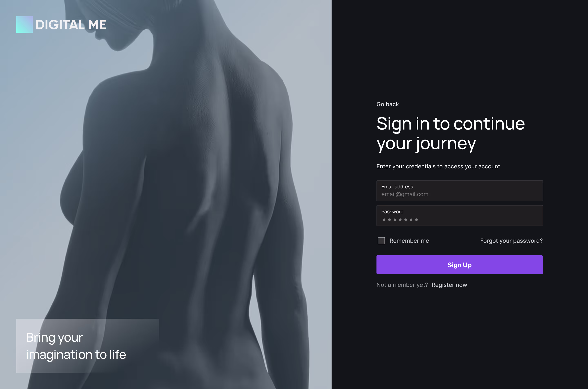This screenshot has height=389, width=588.
Task: Click the Sign in to continue heading
Action: (x=450, y=133)
